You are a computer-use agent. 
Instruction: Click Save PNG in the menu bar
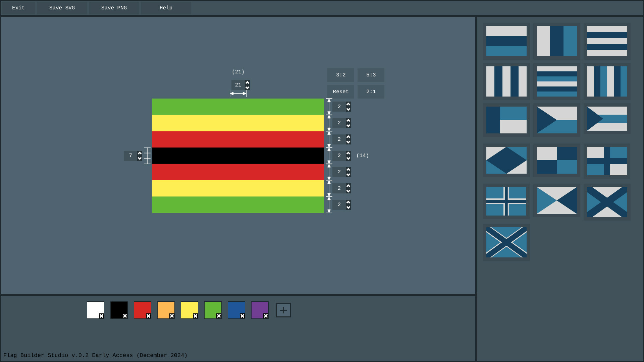(x=114, y=8)
